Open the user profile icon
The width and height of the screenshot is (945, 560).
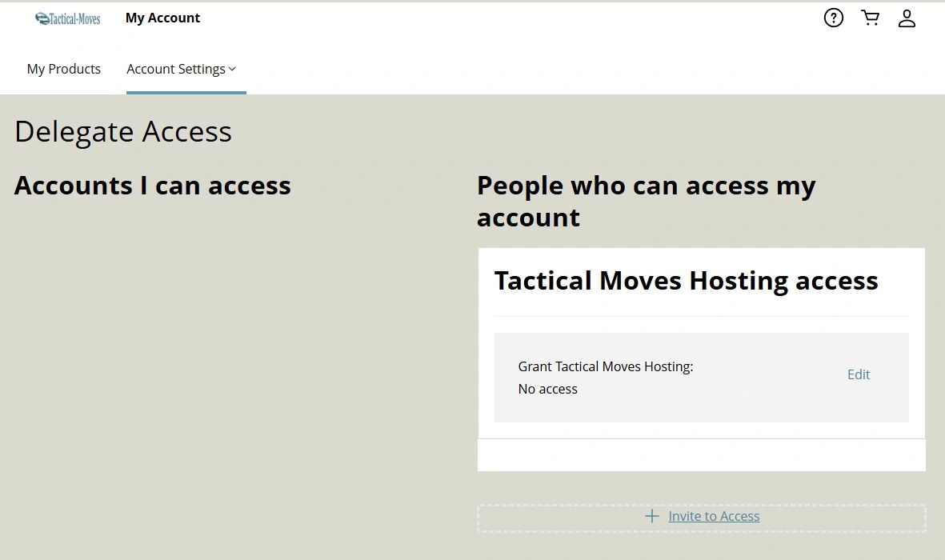(907, 17)
